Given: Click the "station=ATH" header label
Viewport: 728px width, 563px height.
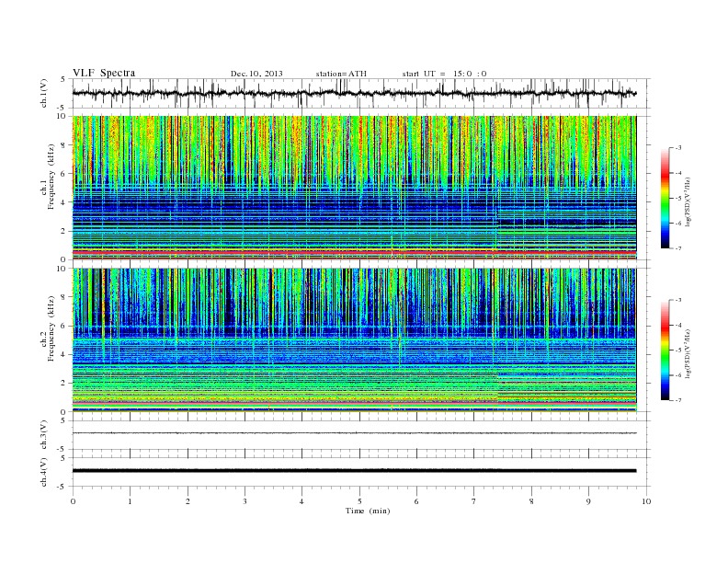Looking at the screenshot, I should click(x=341, y=74).
